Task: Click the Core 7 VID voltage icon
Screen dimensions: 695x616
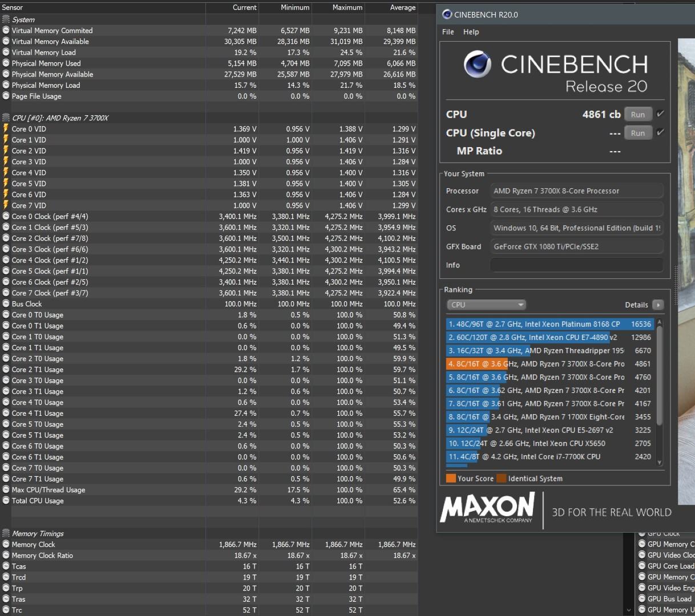Action: coord(6,205)
